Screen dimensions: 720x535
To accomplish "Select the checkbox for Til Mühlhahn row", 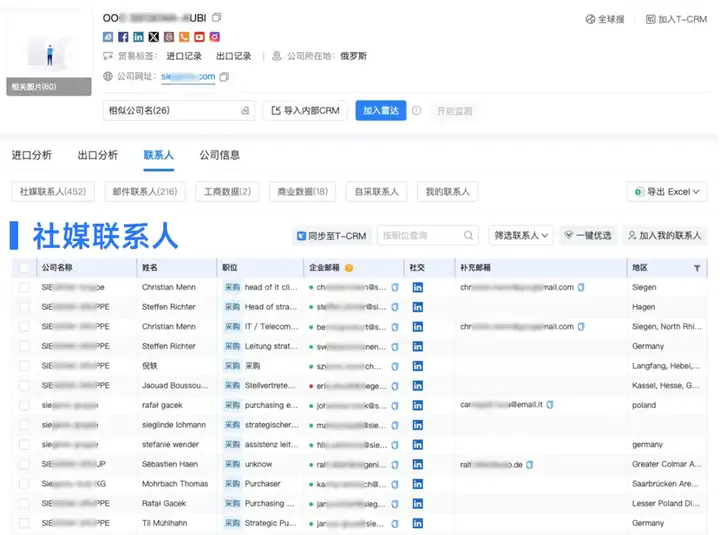I will (24, 523).
